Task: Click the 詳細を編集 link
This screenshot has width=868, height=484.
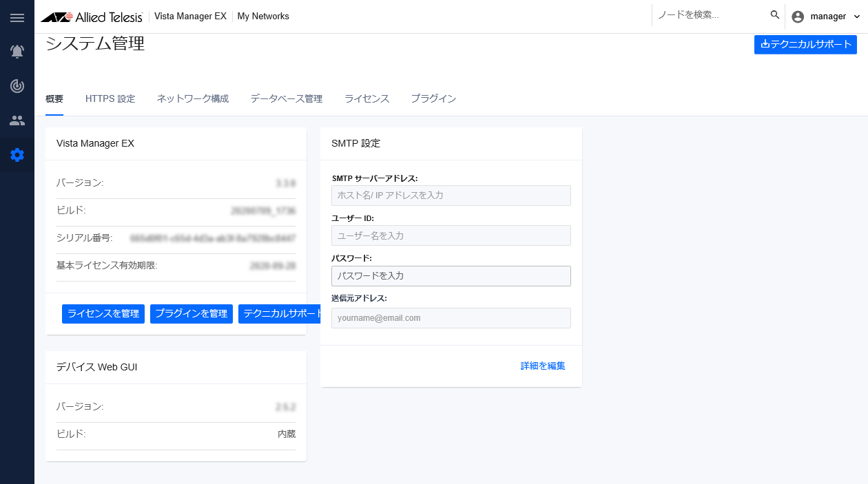Action: coord(543,366)
